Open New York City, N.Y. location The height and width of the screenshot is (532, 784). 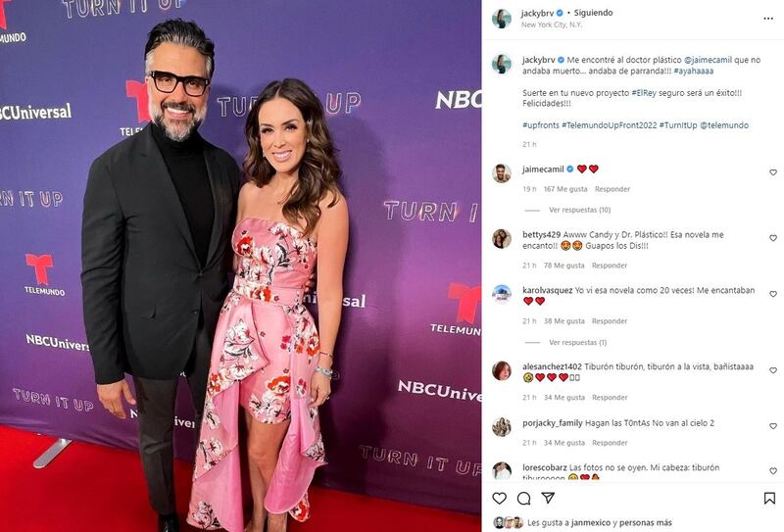(552, 24)
